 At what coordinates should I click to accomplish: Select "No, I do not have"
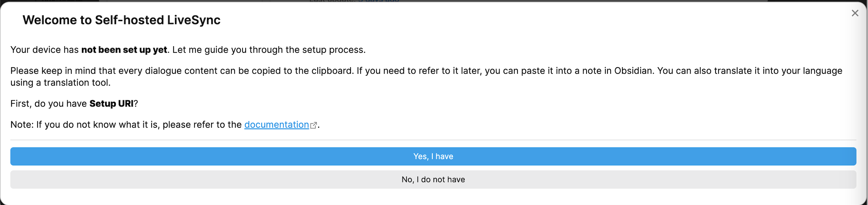tap(433, 179)
